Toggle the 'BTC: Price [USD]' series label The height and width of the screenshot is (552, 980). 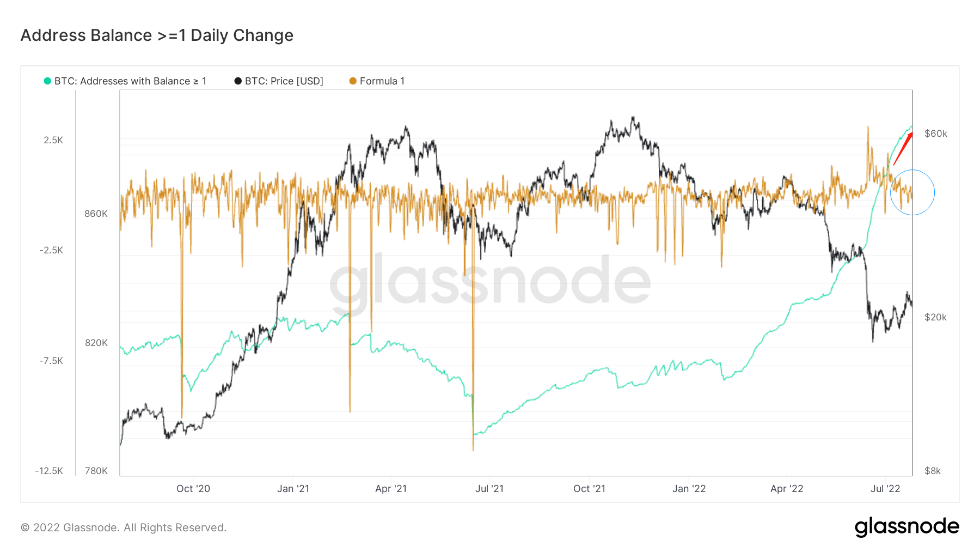[284, 81]
